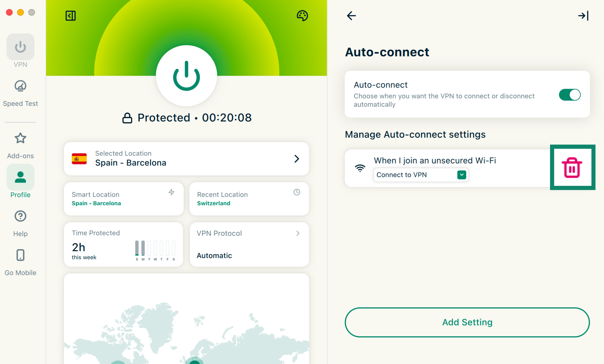
Task: Open Go Mobile phone icon
Action: [20, 255]
